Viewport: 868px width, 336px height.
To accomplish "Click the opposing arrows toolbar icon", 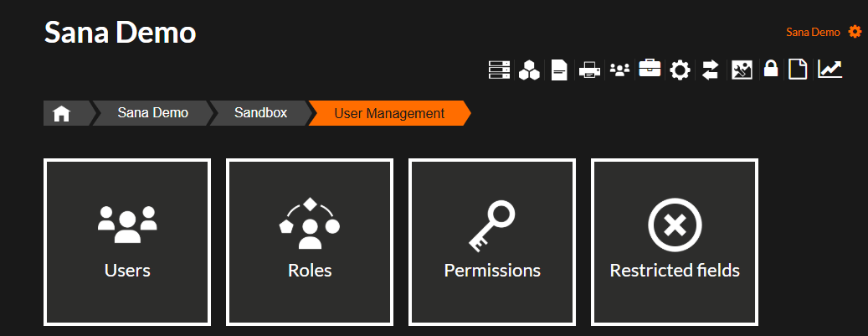I will point(710,70).
